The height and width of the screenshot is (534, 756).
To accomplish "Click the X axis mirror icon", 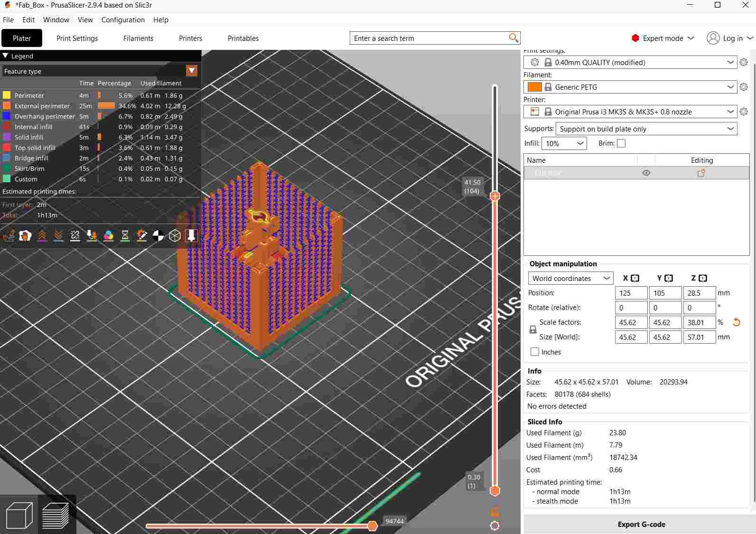I will (x=635, y=278).
